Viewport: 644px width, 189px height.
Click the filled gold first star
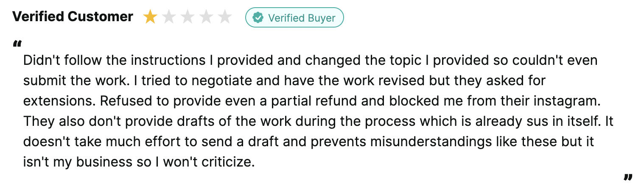150,17
